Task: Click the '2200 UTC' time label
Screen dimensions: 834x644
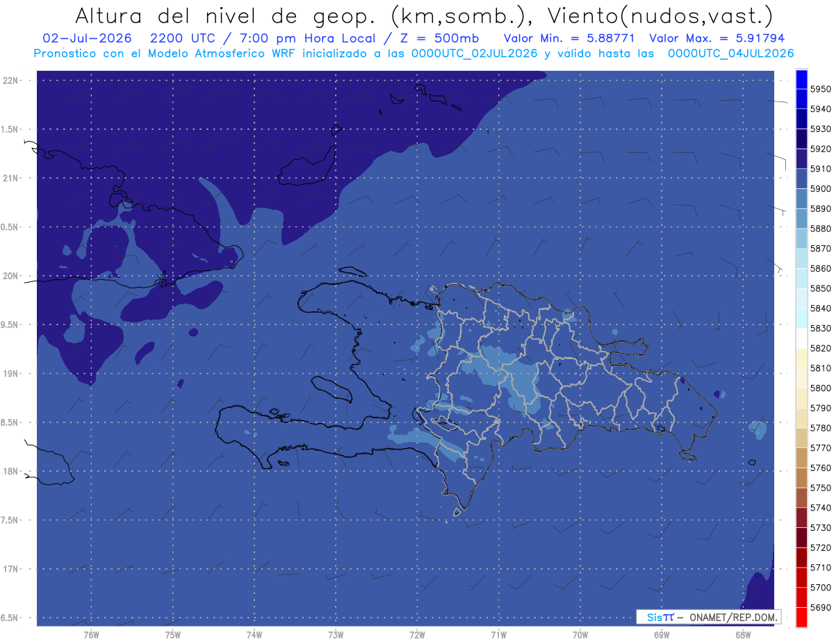Action: (x=182, y=38)
